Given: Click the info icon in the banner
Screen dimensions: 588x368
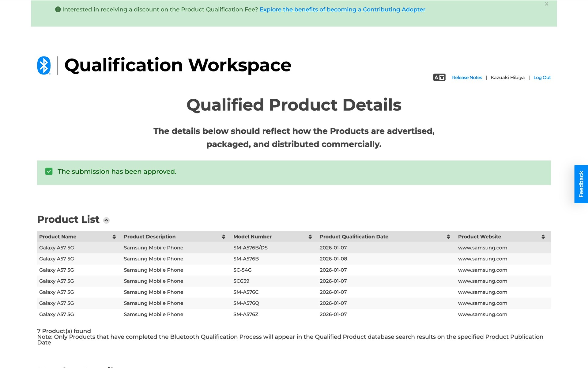Looking at the screenshot, I should [x=58, y=10].
